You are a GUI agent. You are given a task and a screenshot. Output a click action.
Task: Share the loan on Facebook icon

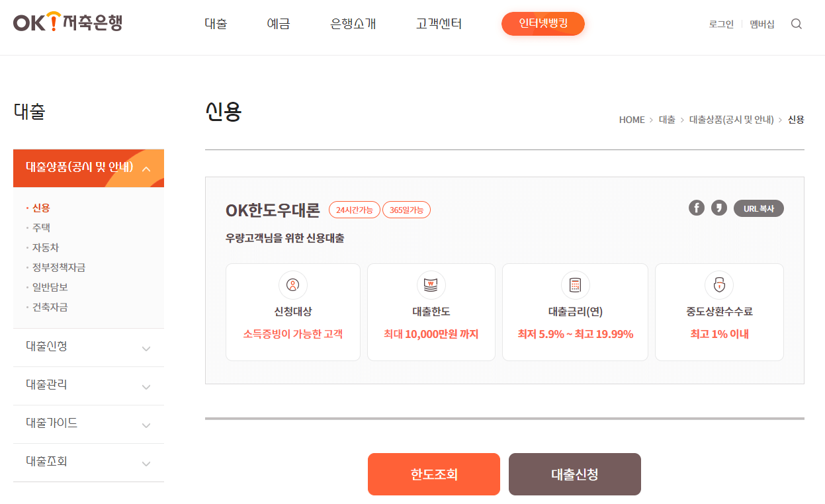click(696, 208)
